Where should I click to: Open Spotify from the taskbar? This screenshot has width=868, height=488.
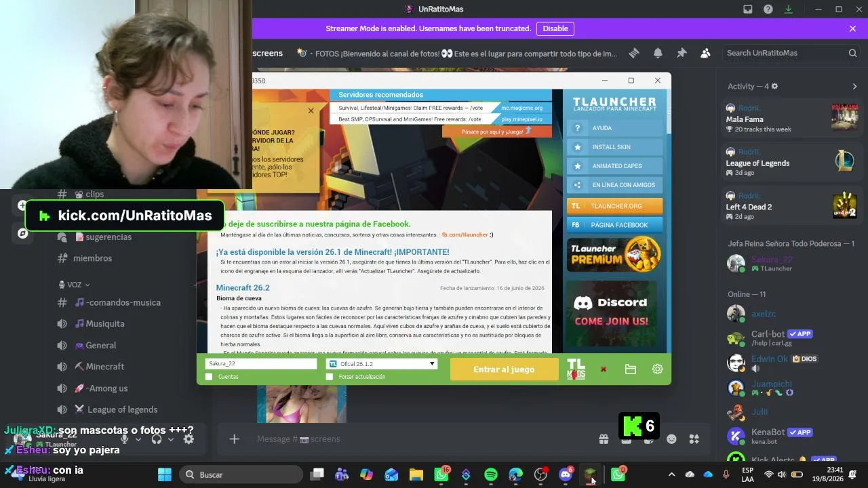491,474
